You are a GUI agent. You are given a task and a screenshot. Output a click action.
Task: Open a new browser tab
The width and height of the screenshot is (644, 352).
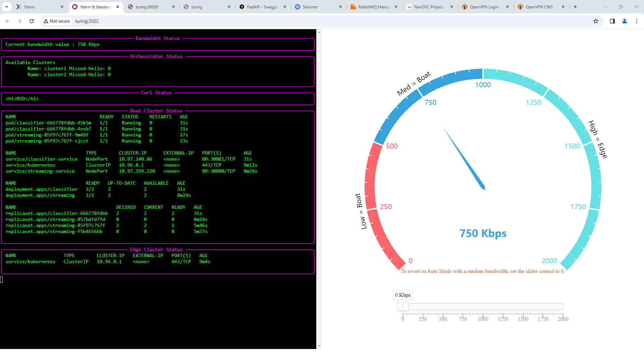pos(575,7)
